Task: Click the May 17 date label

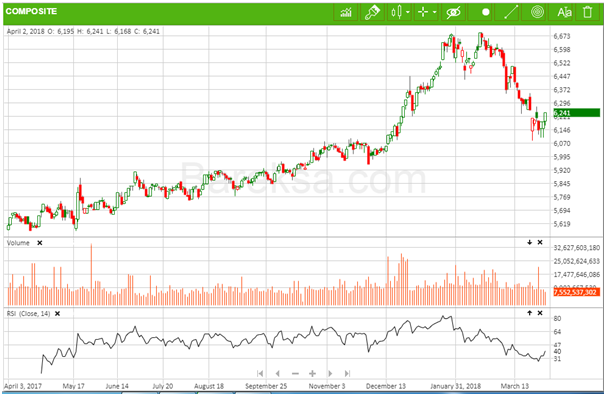Action: coord(73,386)
